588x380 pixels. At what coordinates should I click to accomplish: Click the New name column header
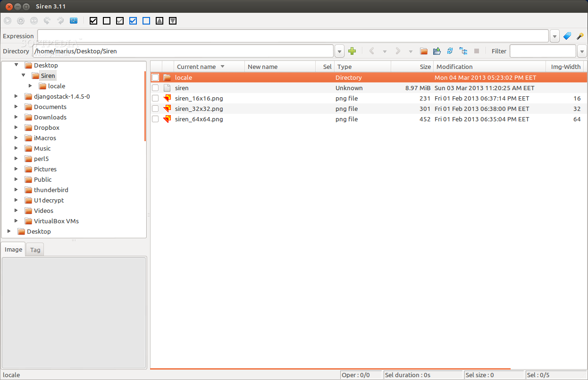click(x=280, y=67)
